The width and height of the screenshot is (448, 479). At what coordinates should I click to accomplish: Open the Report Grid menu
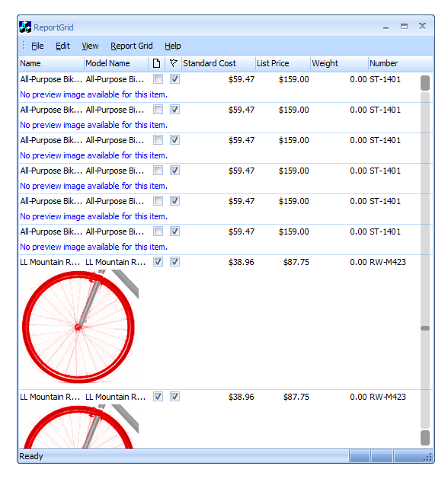pos(131,46)
